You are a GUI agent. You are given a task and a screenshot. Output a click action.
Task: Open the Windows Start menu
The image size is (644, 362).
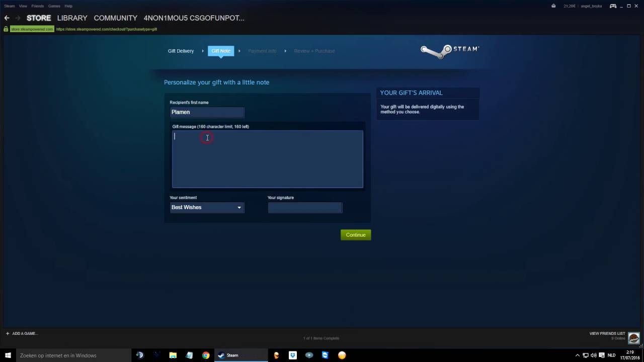pyautogui.click(x=9, y=355)
